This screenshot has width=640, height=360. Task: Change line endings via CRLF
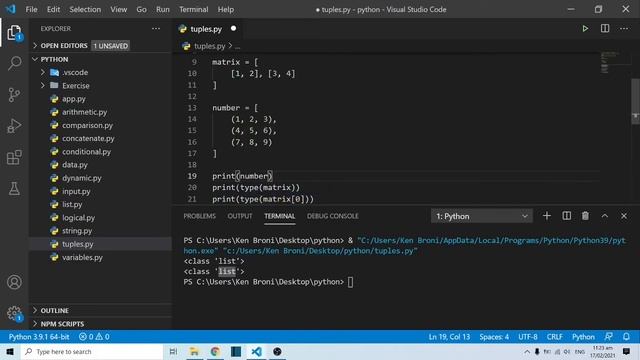(x=554, y=337)
